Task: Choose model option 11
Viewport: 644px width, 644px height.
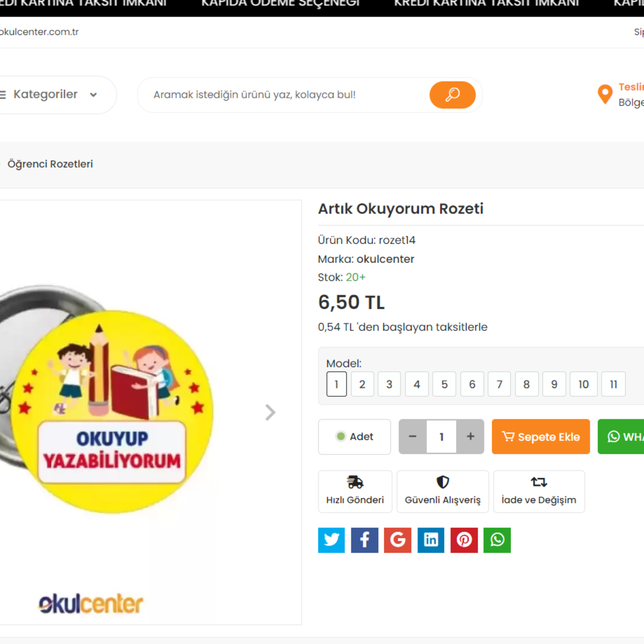Action: click(x=613, y=384)
